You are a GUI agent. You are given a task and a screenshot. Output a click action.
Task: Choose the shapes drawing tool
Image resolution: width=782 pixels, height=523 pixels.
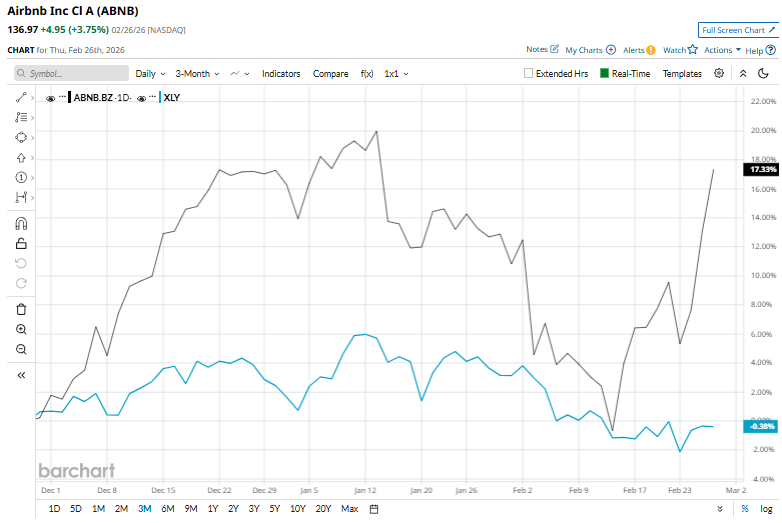(x=21, y=138)
